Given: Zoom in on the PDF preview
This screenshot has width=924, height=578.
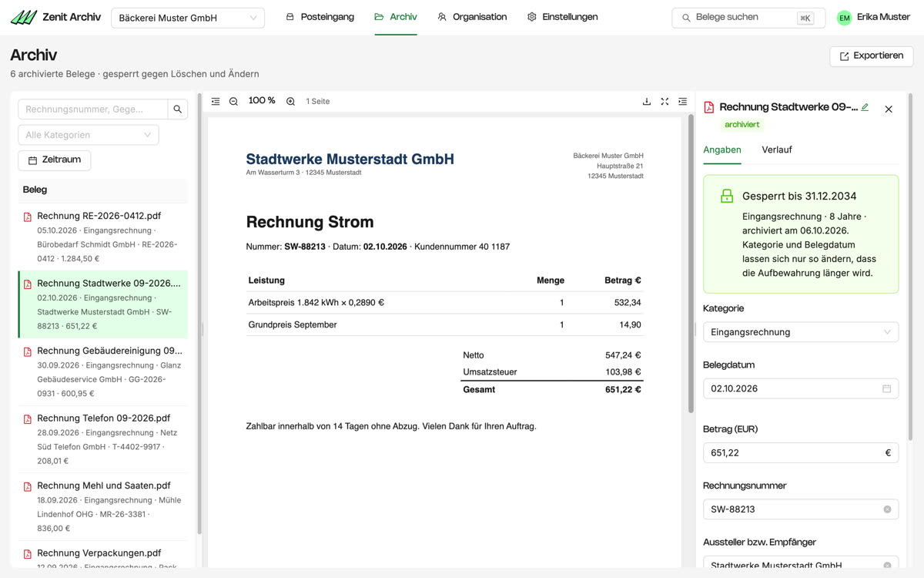Looking at the screenshot, I should (x=290, y=102).
